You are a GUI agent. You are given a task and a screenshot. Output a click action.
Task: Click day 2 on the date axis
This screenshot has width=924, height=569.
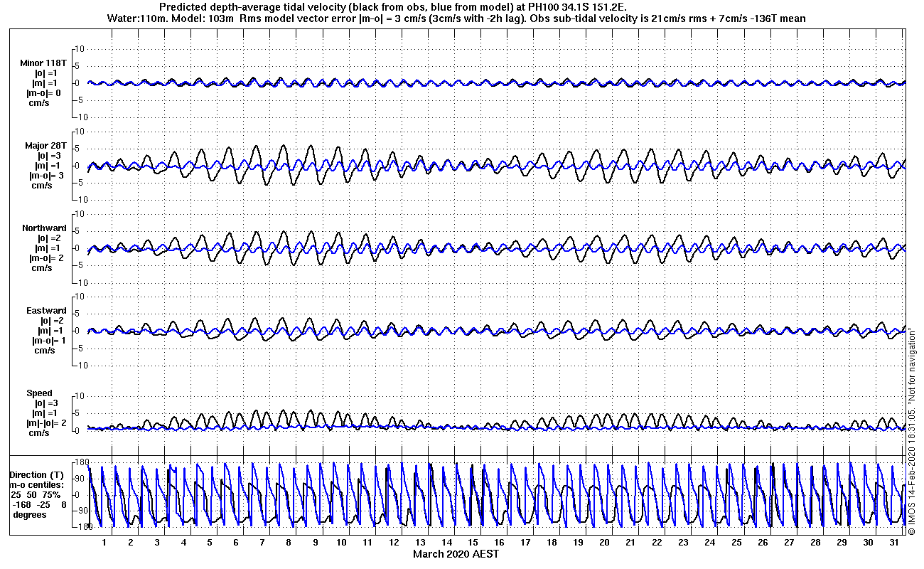pyautogui.click(x=130, y=542)
